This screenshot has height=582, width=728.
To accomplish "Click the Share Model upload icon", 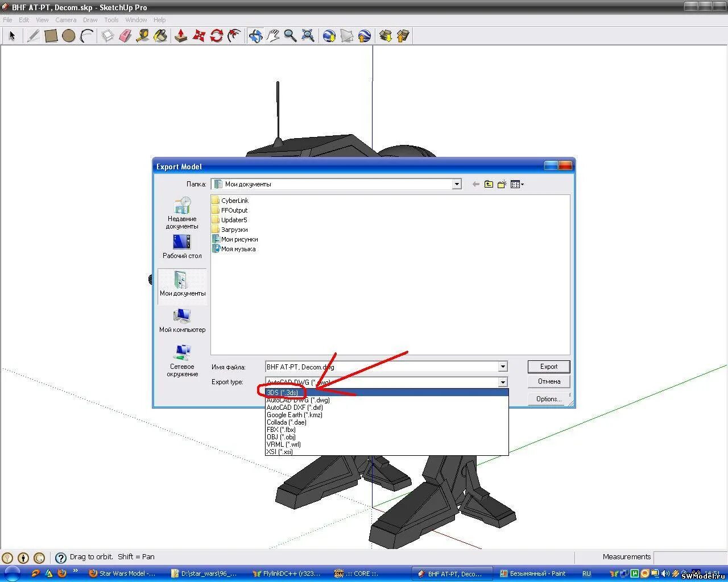I will tap(403, 36).
